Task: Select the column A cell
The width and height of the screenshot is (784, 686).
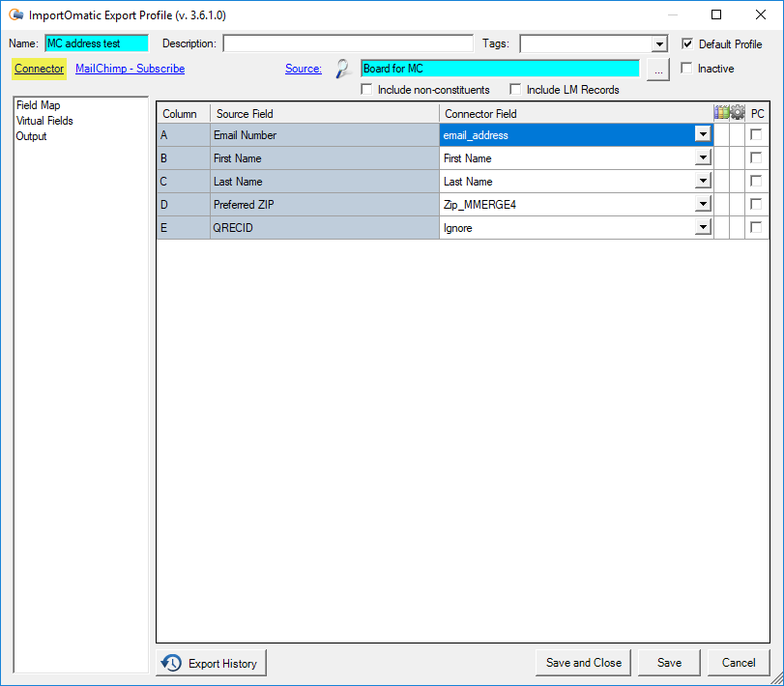Action: [x=184, y=135]
